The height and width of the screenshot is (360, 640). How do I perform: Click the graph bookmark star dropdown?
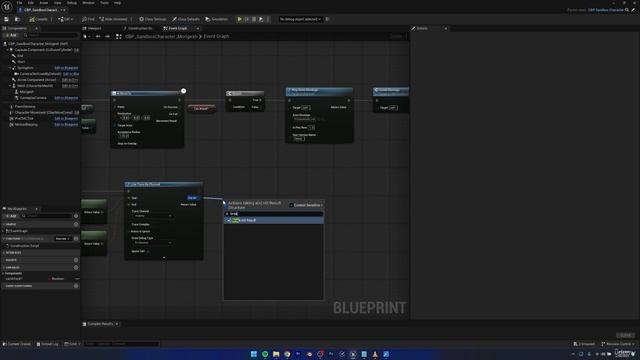click(87, 37)
